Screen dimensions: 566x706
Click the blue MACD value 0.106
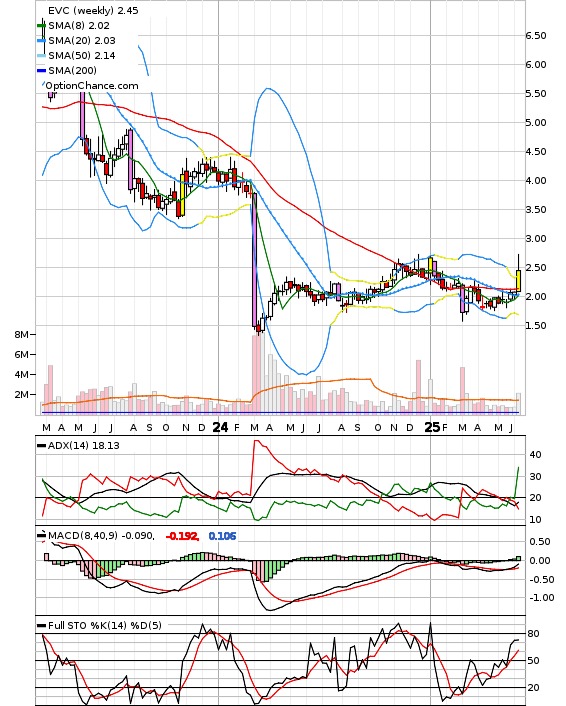222,536
